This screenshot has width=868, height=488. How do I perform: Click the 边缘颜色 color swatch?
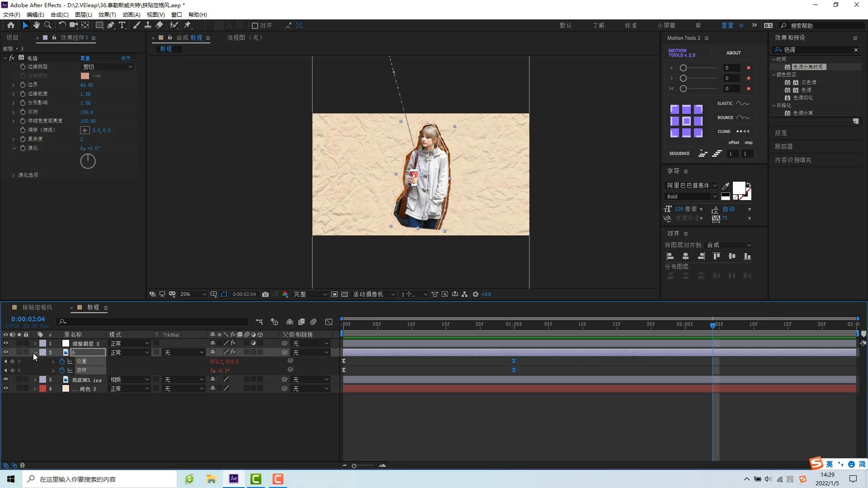[85, 76]
